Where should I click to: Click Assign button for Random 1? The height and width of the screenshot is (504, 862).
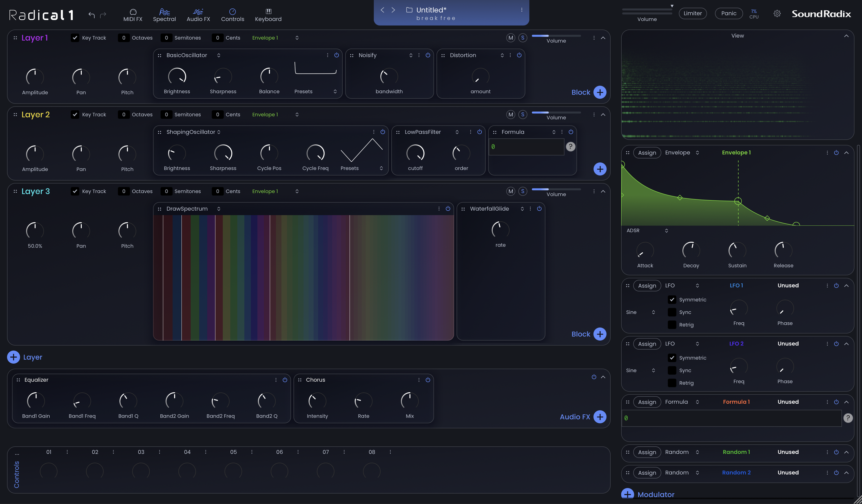coord(647,452)
